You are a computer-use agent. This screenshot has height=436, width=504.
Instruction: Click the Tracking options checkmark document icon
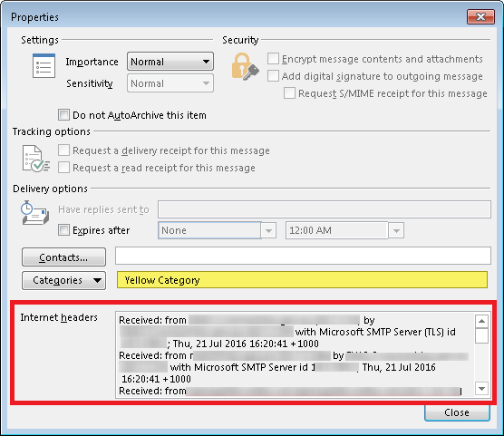coord(35,159)
